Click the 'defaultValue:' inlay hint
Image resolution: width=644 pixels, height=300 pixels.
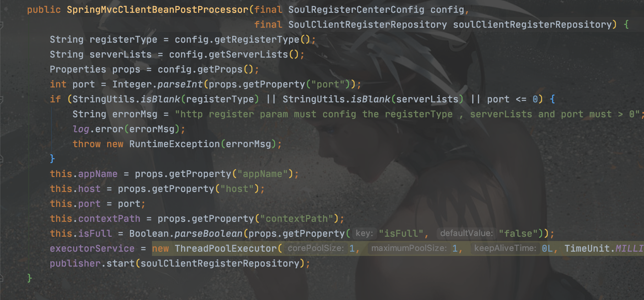(466, 233)
